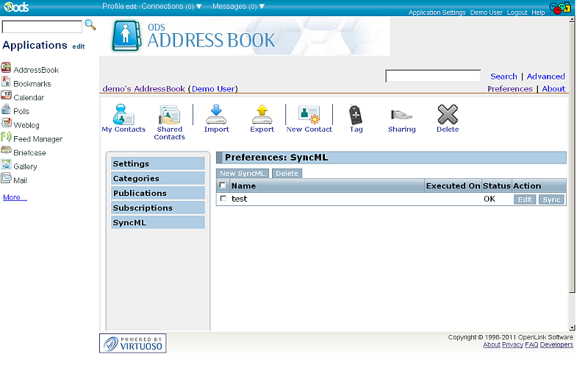Click the magnifier search icon in sidebar
588x368 pixels.
(90, 25)
